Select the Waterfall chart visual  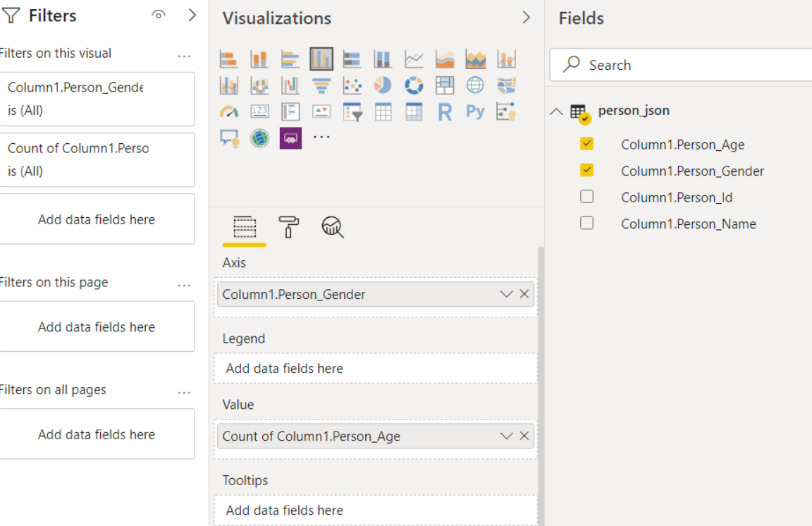(290, 85)
